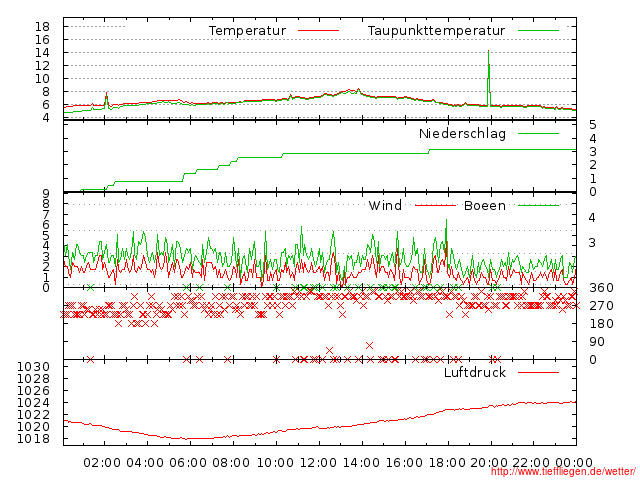
Task: Click the highest Boeen gust peak near 18:00
Action: pos(446,221)
